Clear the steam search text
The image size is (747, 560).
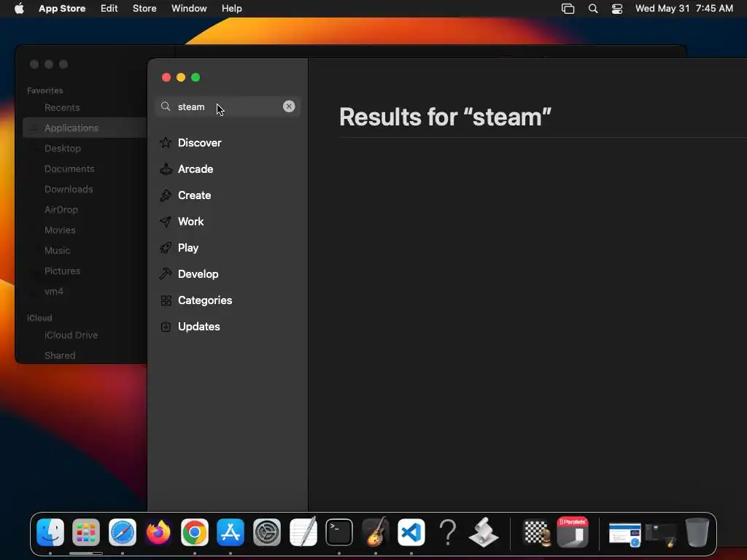289,106
